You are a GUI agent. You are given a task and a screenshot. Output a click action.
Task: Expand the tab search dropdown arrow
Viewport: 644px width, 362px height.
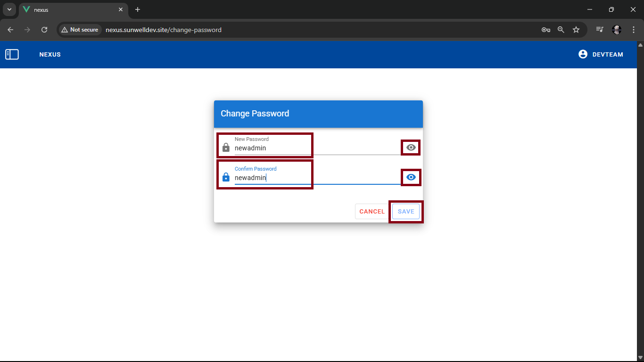click(9, 9)
